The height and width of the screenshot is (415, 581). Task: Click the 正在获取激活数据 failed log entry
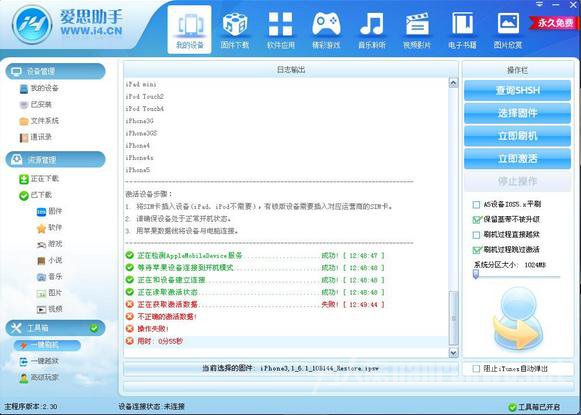tap(255, 305)
